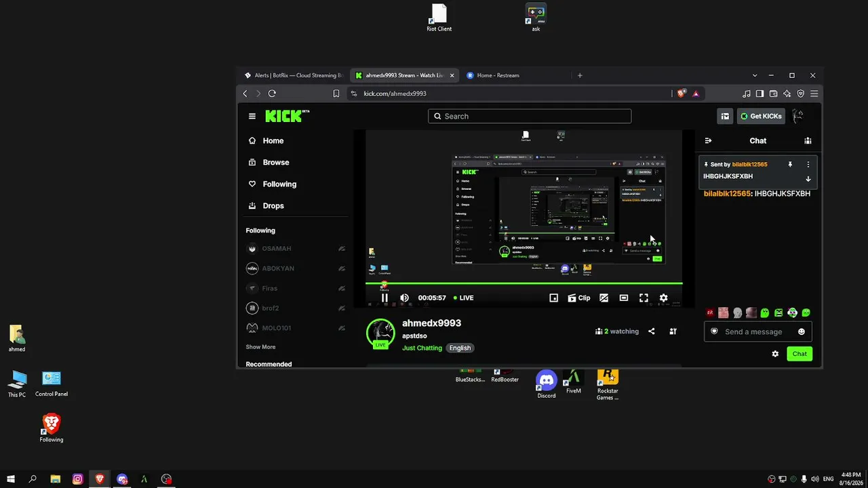The image size is (868, 488).
Task: Click the ahmedx9993 channel name
Action: click(431, 323)
